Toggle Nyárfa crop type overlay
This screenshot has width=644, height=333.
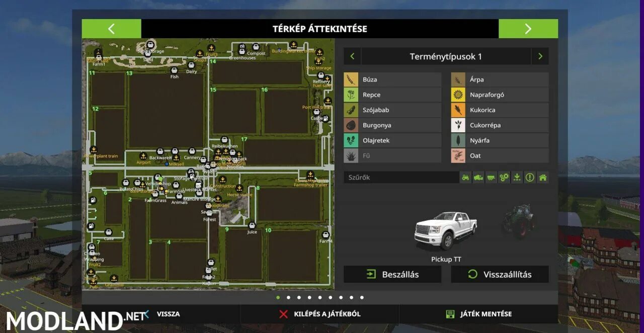500,140
